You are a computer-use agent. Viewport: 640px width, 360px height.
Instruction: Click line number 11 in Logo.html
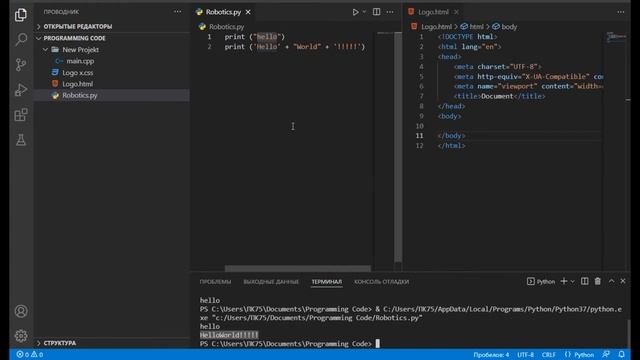(420, 136)
